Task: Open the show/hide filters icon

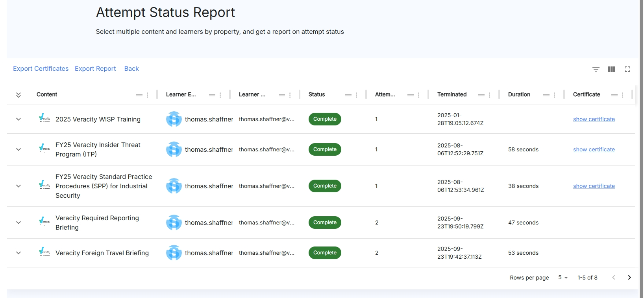Action: click(596, 69)
